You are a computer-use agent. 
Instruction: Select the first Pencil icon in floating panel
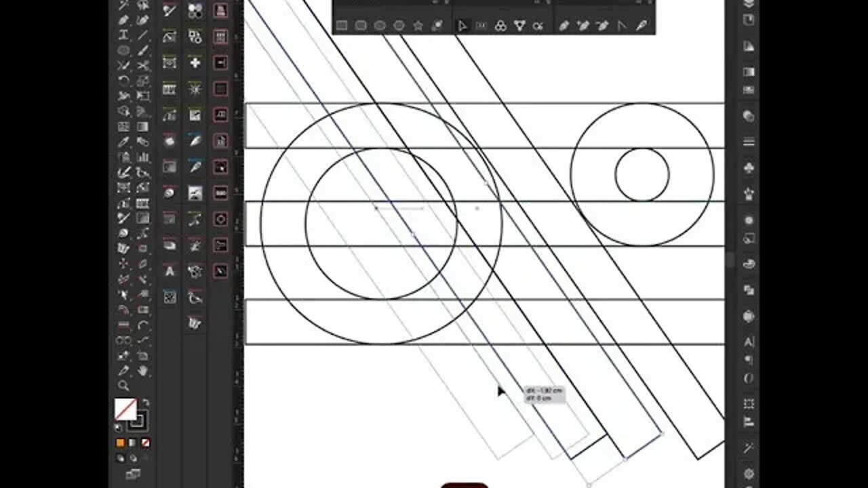pyautogui.click(x=564, y=26)
